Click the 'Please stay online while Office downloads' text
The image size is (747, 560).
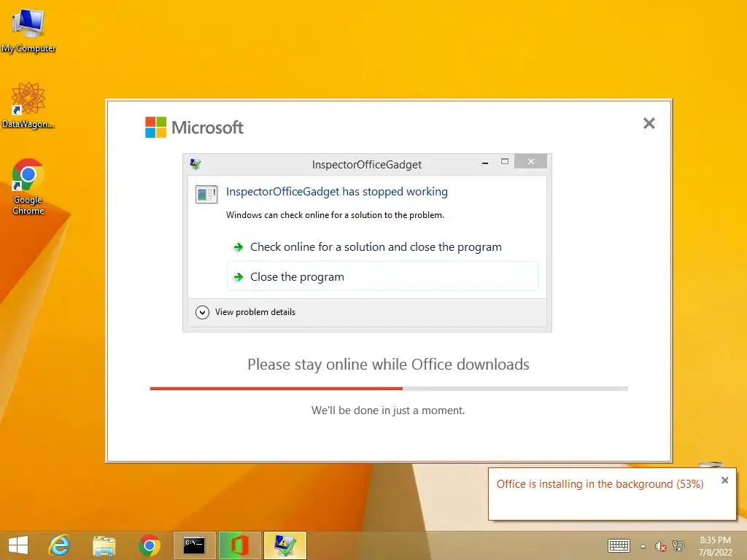(388, 365)
